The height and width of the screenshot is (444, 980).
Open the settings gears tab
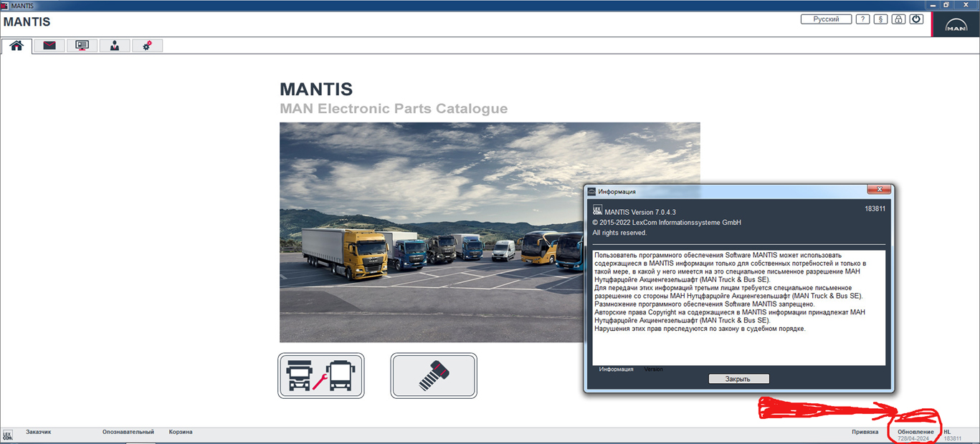147,46
